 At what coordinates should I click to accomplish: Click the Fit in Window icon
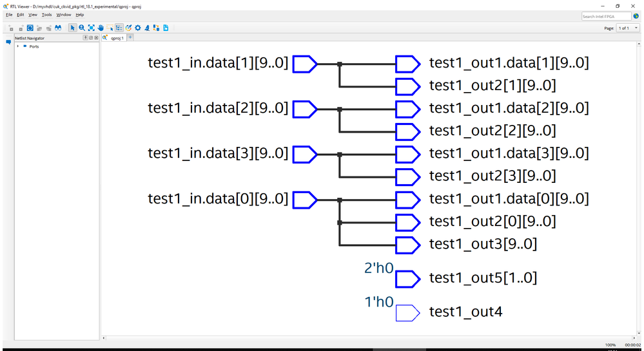coord(91,28)
